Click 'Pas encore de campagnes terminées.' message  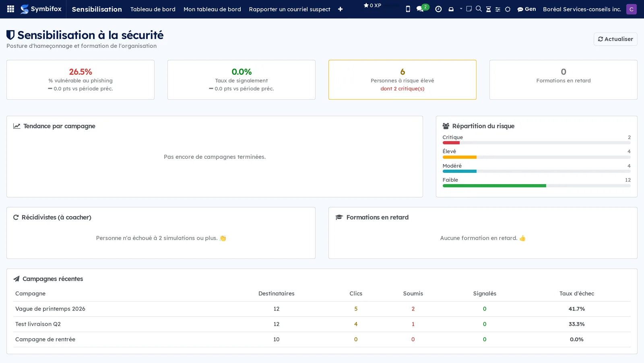[215, 157]
